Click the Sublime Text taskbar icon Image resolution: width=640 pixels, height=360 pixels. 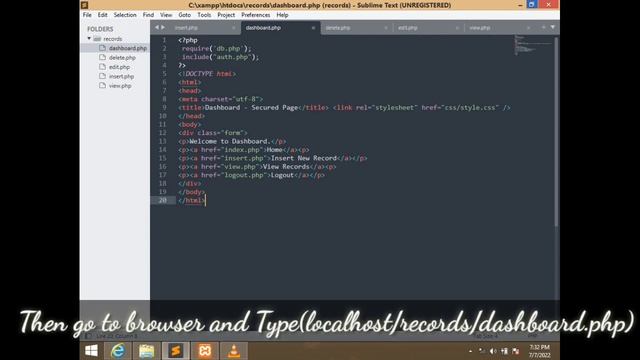176,351
